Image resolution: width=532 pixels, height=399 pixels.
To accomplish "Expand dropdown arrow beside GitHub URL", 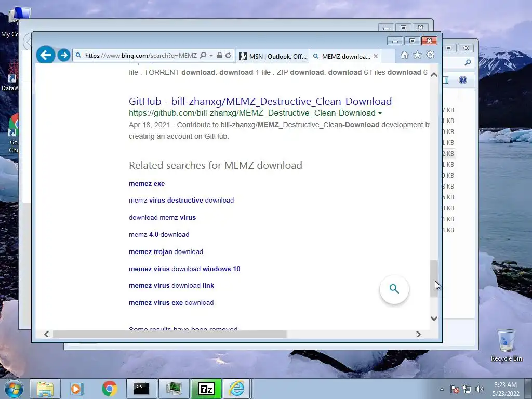I will click(380, 113).
